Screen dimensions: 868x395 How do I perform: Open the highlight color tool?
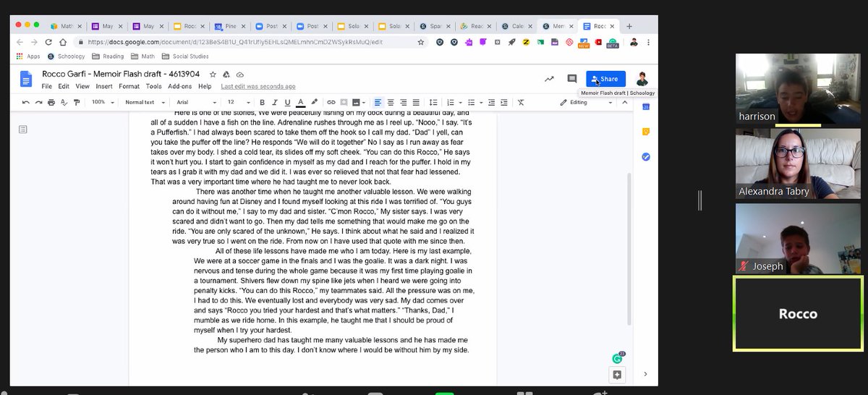[x=315, y=103]
